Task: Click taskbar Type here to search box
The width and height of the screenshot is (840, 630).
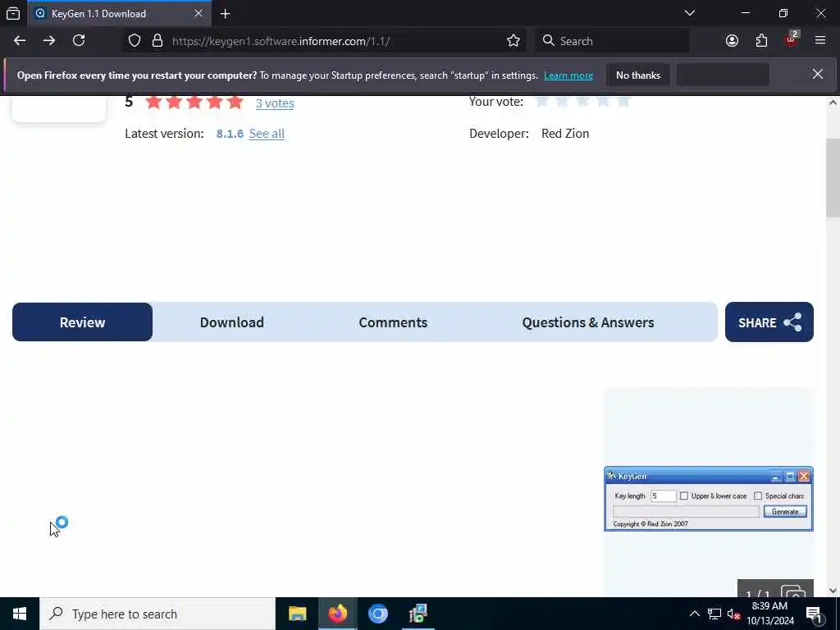Action: [x=157, y=614]
